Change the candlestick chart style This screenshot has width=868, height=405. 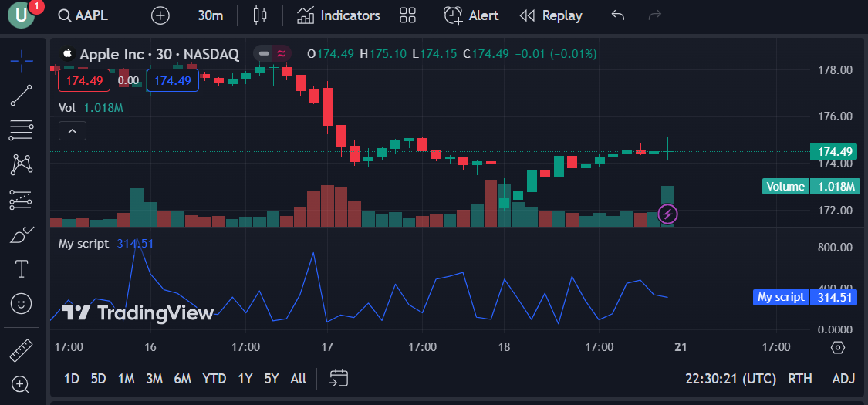[x=259, y=15]
